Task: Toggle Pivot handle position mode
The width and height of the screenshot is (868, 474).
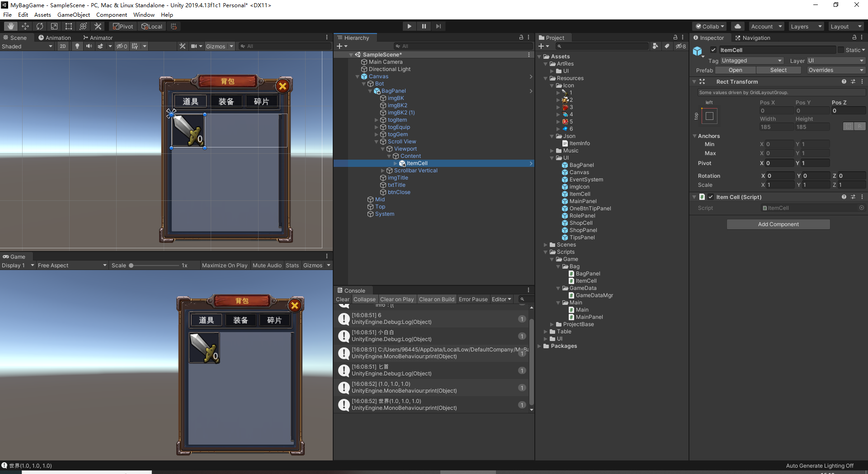Action: 123,26
